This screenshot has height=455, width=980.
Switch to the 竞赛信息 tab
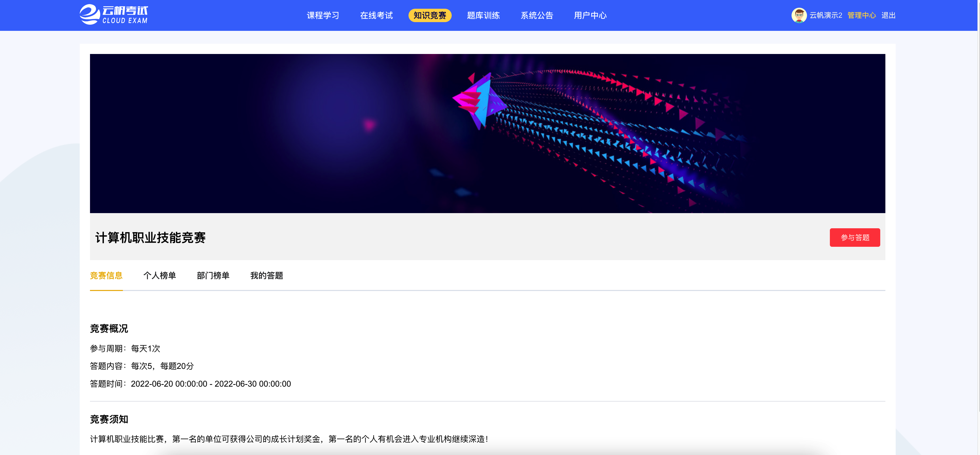106,275
